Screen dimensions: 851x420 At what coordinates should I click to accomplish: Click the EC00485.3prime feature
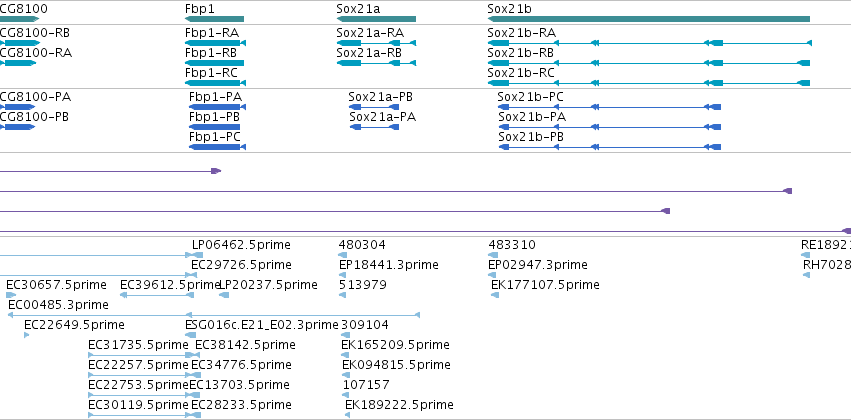[x=214, y=315]
